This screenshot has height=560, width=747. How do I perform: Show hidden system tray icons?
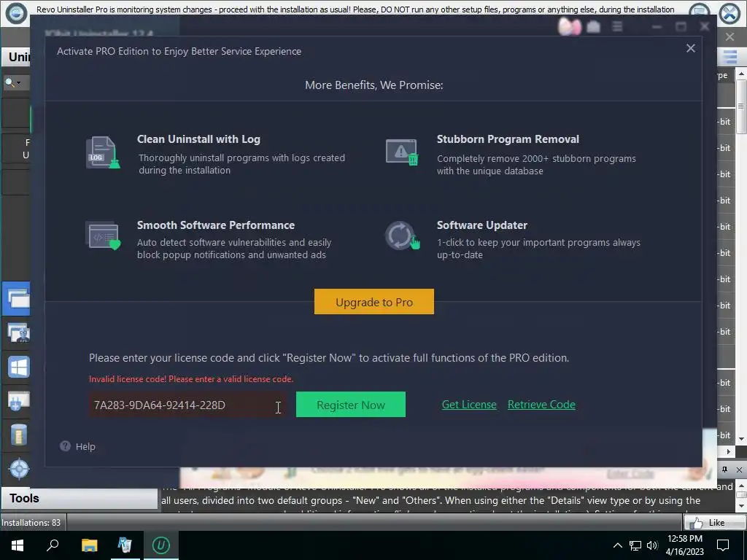pos(617,545)
